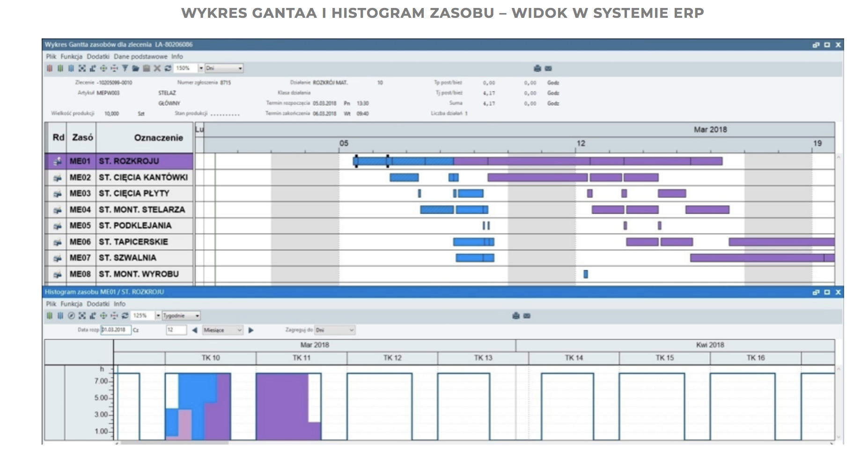This screenshot has width=868, height=460.
Task: Click the bar chart icon in Gantt toolbar
Action: point(93,68)
